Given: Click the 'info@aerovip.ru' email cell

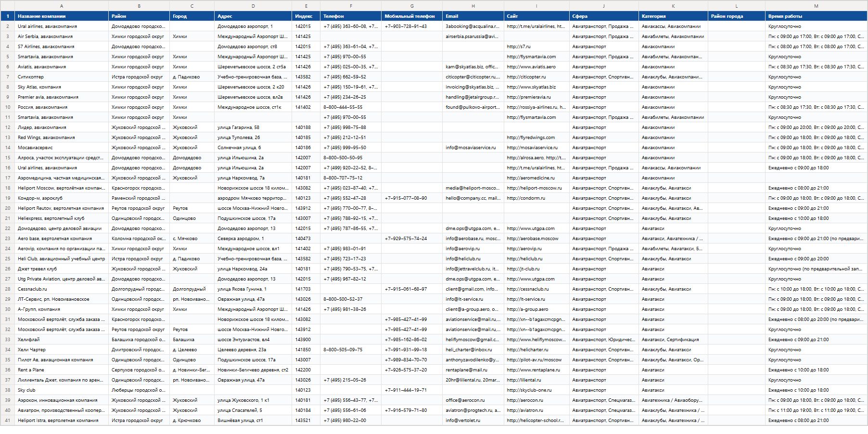Looking at the screenshot, I should [473, 249].
